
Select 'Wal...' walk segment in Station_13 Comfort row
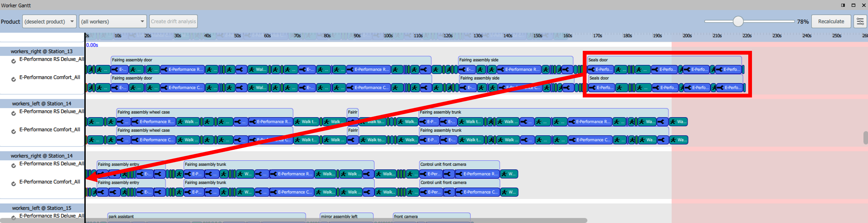tap(257, 88)
